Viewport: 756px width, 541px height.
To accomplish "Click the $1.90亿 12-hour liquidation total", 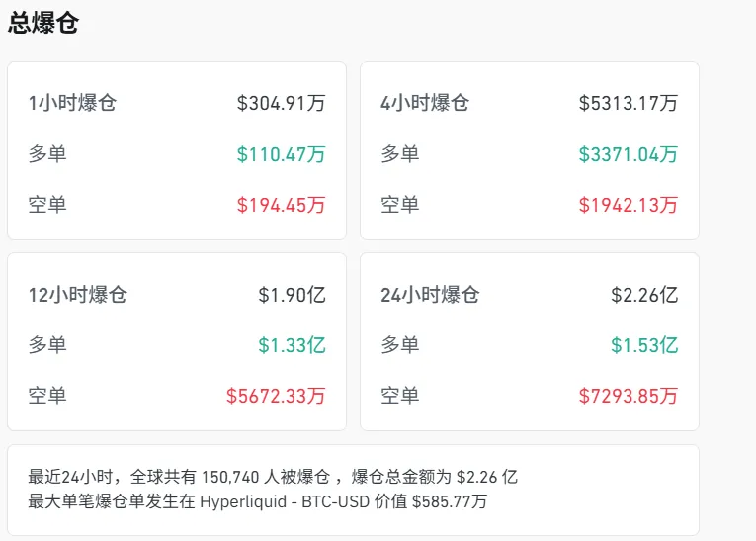I will pyautogui.click(x=292, y=295).
